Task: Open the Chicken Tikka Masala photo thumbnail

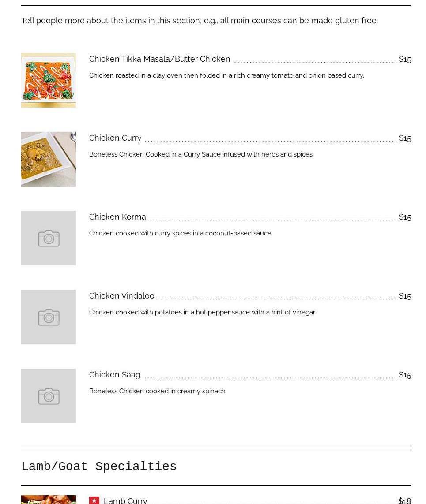Action: pos(49,80)
